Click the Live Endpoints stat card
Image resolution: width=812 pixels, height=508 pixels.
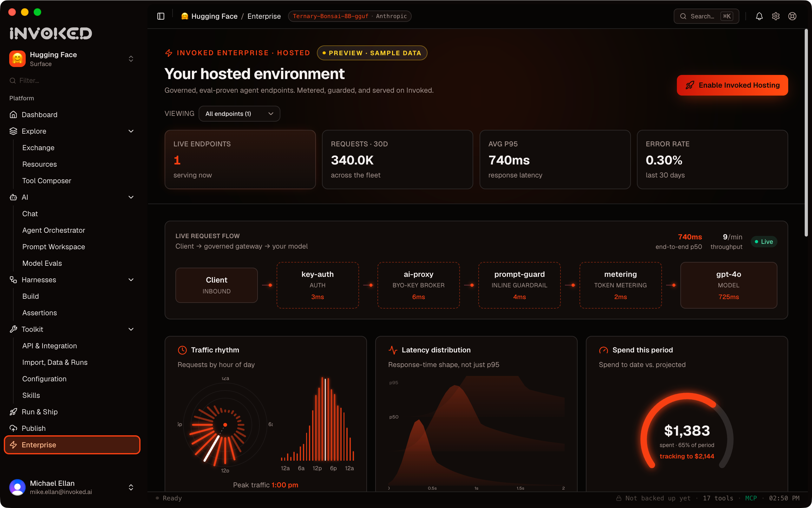click(x=240, y=160)
